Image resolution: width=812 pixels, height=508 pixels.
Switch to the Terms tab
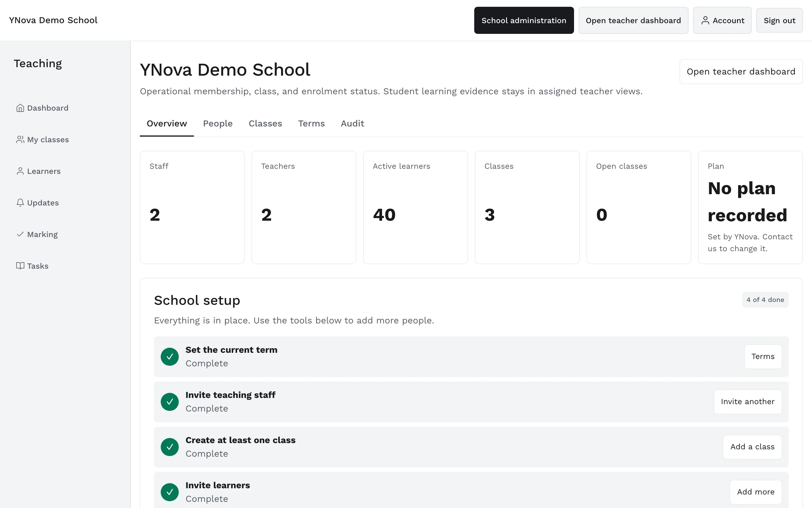pos(311,124)
